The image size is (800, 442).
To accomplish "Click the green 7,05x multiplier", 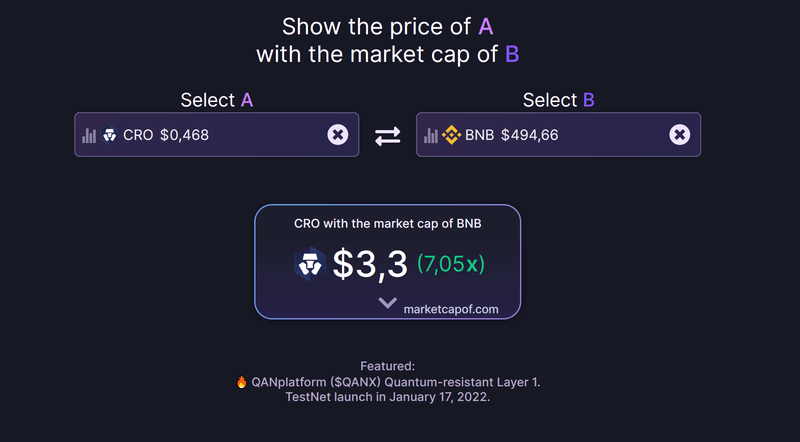I will [x=450, y=264].
